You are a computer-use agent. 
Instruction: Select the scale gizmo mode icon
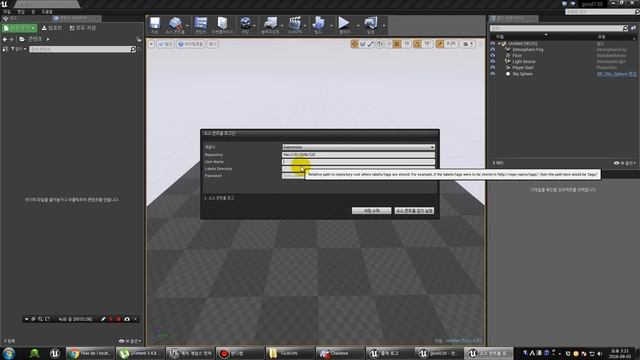(371, 44)
